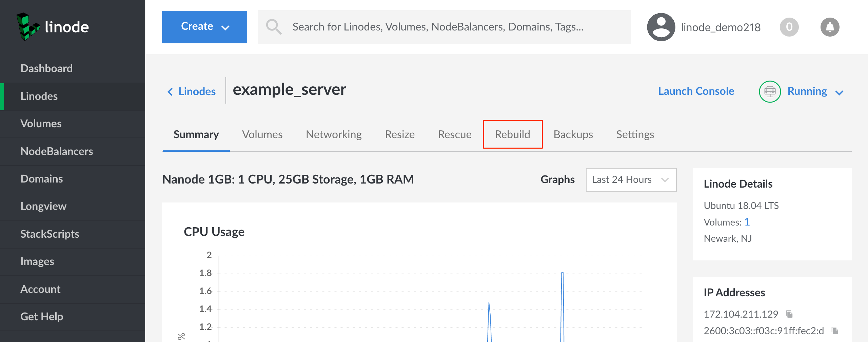Switch to the Rebuild tab
Screen dimensions: 868x342
pos(512,134)
